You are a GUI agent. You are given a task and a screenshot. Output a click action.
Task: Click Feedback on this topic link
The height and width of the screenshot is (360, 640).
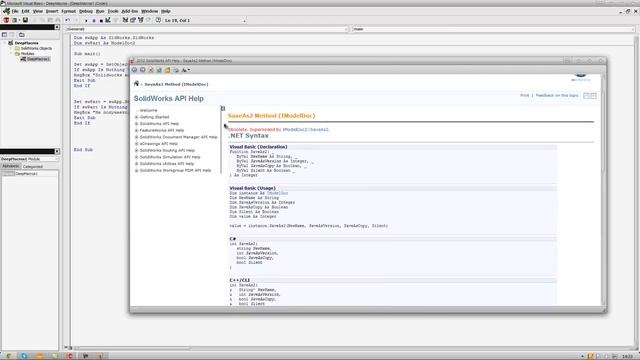pos(557,95)
